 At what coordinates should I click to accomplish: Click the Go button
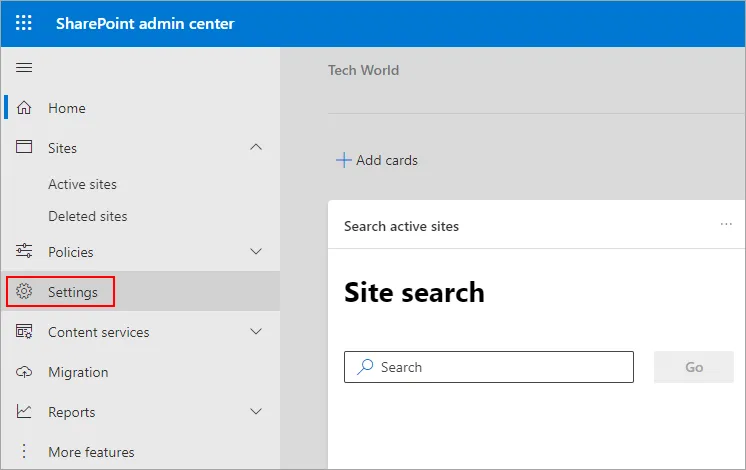click(694, 367)
